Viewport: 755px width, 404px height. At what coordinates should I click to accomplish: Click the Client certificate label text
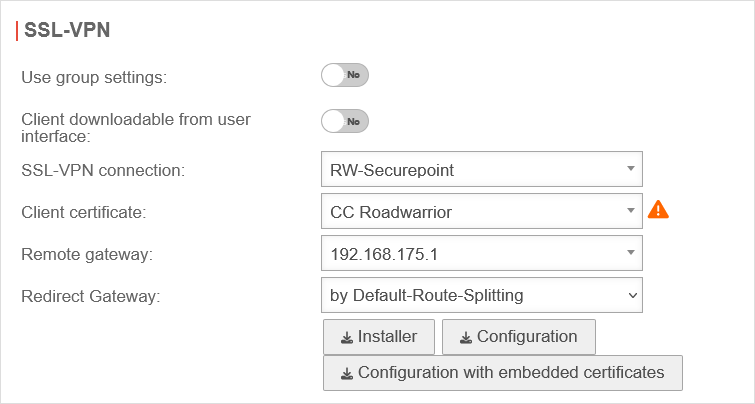tap(84, 212)
